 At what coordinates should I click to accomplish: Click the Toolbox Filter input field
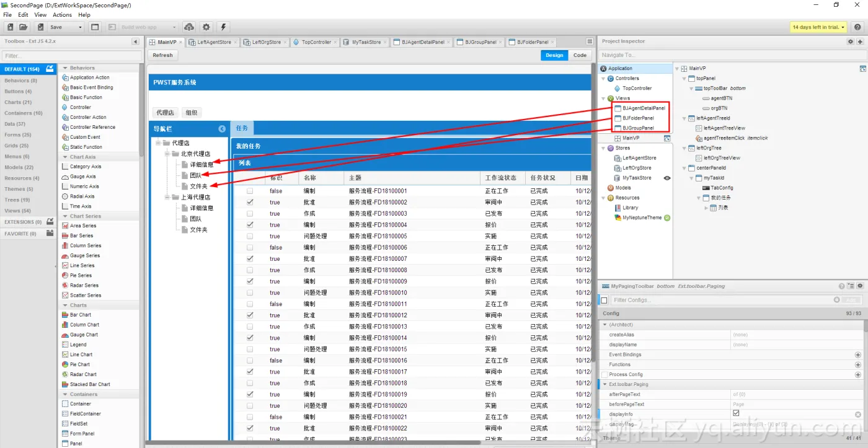pyautogui.click(x=70, y=56)
